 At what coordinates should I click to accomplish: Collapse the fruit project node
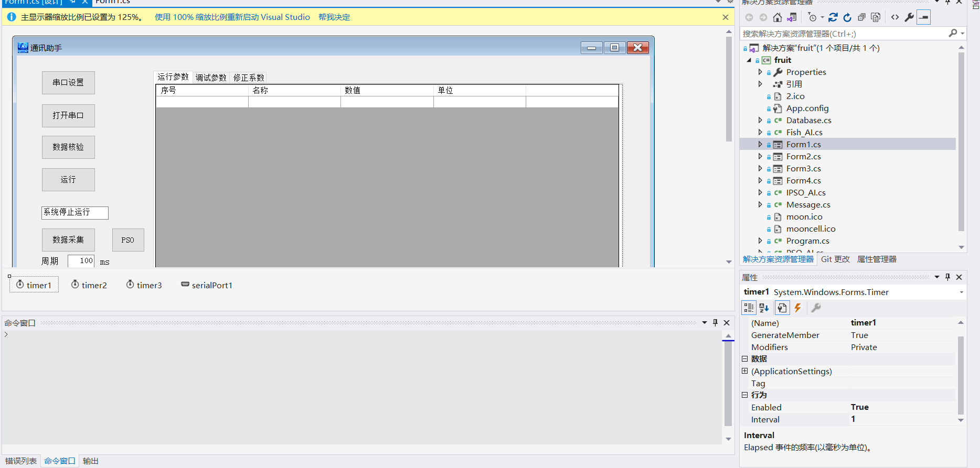(749, 60)
